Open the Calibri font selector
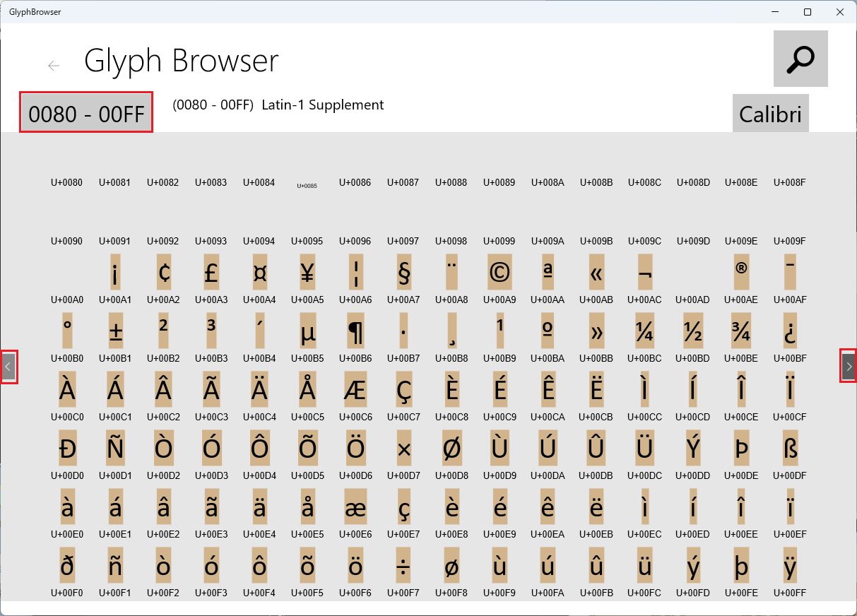The image size is (857, 616). coord(770,113)
